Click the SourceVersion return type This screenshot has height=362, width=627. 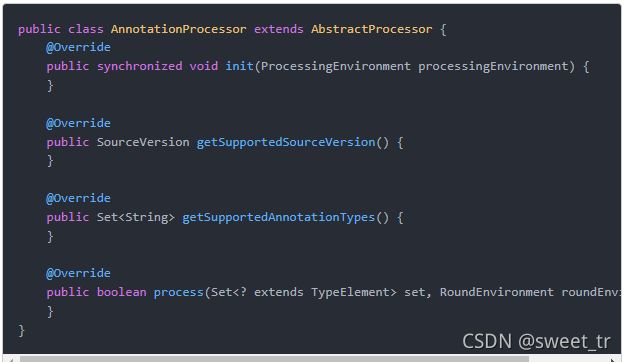tap(143, 142)
